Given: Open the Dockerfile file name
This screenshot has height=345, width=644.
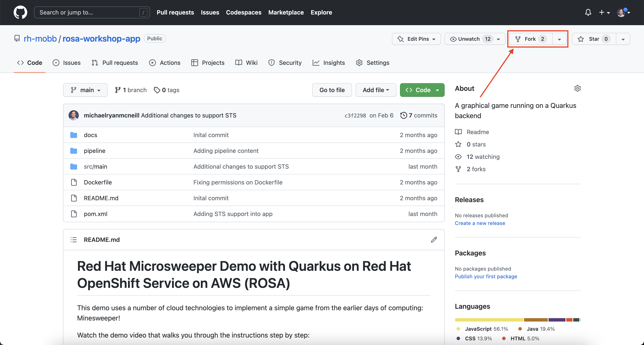Looking at the screenshot, I should [98, 182].
